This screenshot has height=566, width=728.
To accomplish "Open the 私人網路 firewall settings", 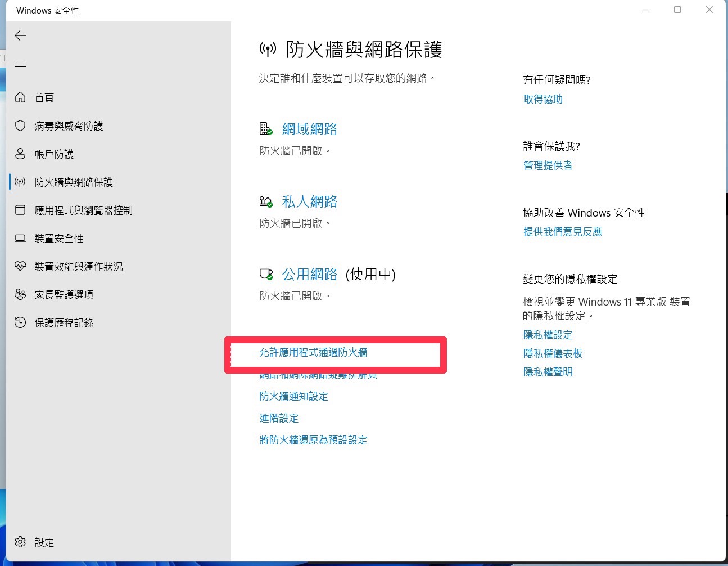I will [310, 201].
